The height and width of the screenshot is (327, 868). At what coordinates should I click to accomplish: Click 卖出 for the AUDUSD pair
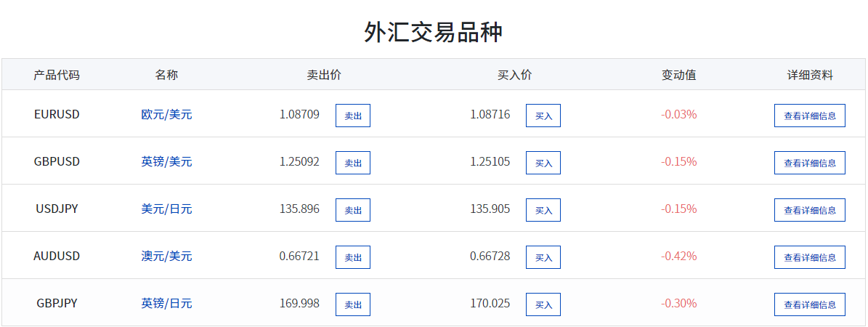pyautogui.click(x=353, y=257)
